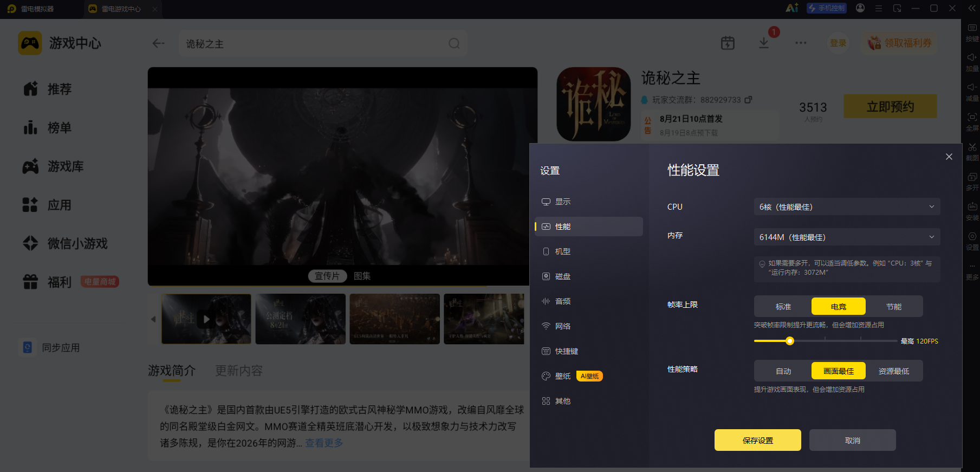980x472 pixels.
Task: Click the mini-window mode icon in title bar
Action: click(x=897, y=8)
